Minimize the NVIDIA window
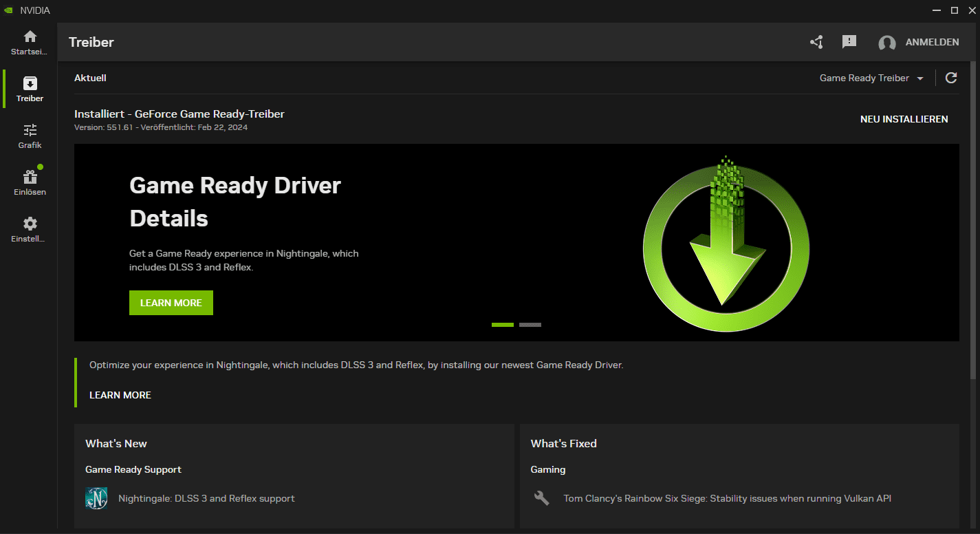Screen dimensions: 980x534 (x=936, y=10)
